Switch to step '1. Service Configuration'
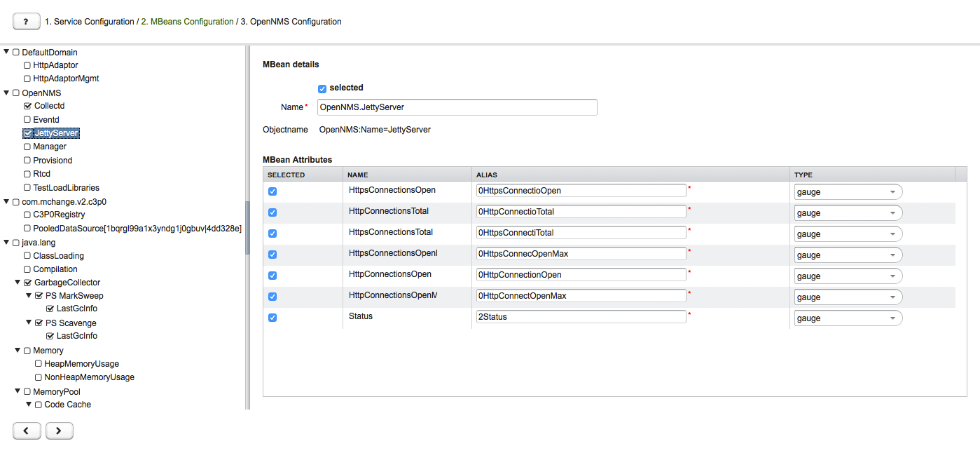Viewport: 980px width, 453px height. pos(86,21)
